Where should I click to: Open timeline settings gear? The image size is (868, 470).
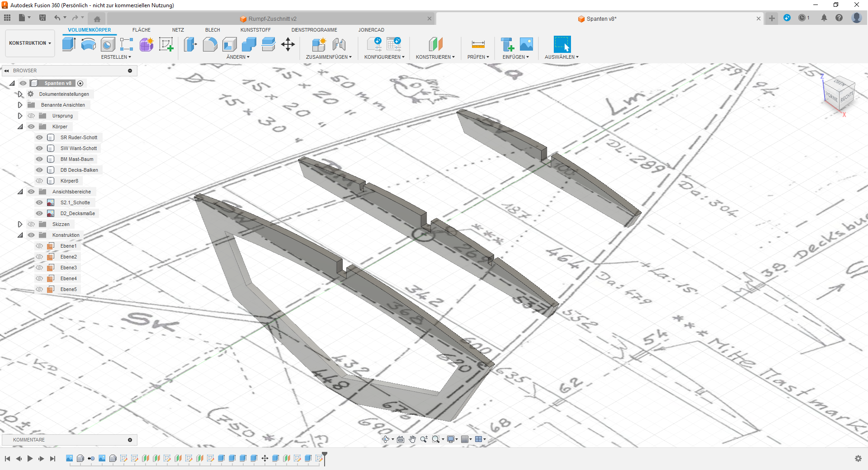pos(858,458)
